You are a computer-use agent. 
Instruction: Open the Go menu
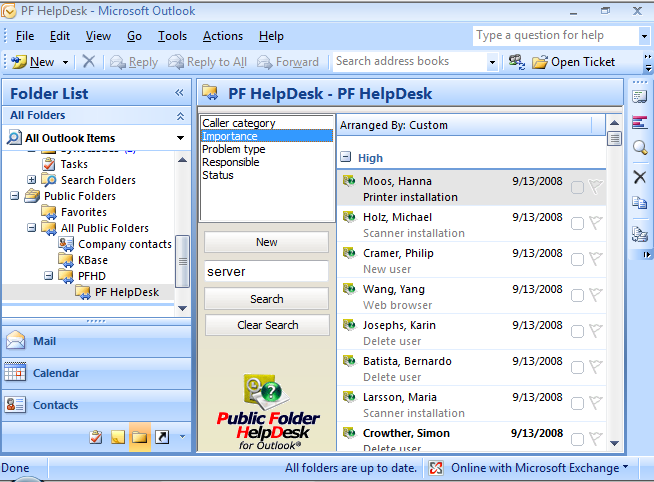pyautogui.click(x=134, y=36)
